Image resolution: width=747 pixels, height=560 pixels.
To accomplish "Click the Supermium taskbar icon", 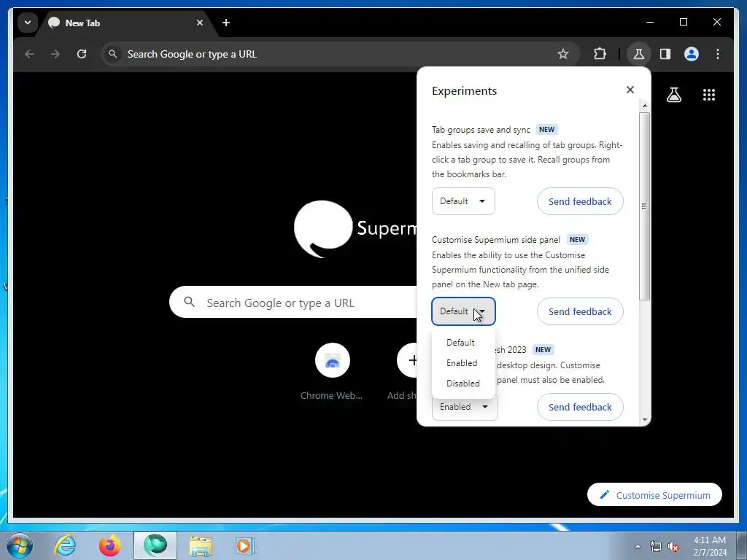I will [x=155, y=545].
